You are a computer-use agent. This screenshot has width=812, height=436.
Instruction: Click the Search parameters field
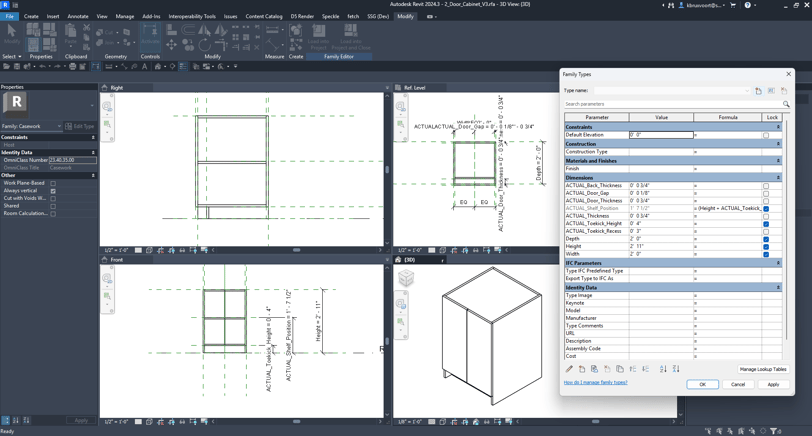672,104
